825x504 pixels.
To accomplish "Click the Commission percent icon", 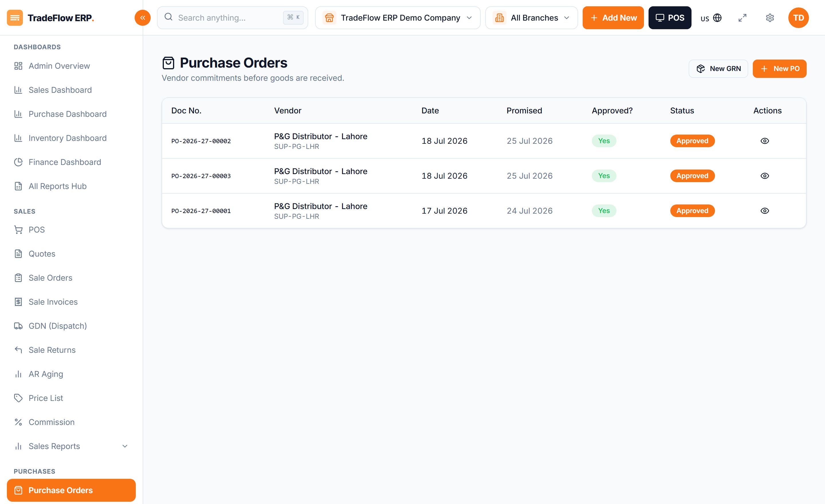I will point(18,422).
